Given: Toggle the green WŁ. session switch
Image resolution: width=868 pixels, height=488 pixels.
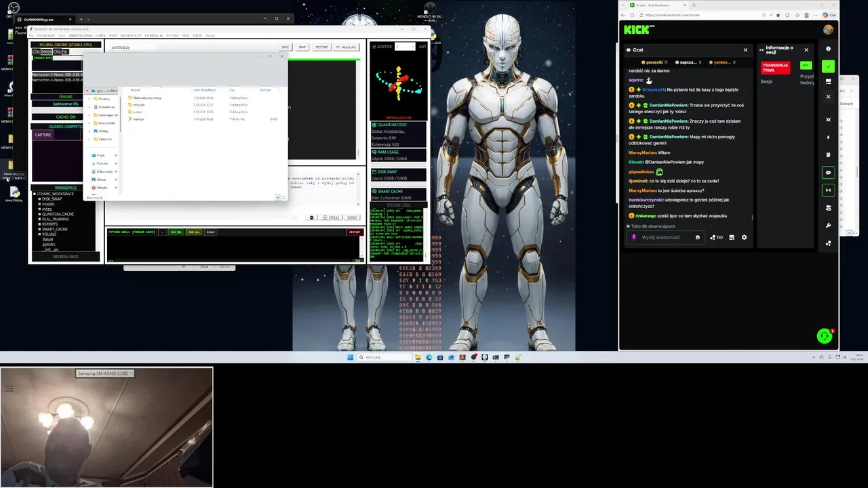Looking at the screenshot, I should pos(806,65).
